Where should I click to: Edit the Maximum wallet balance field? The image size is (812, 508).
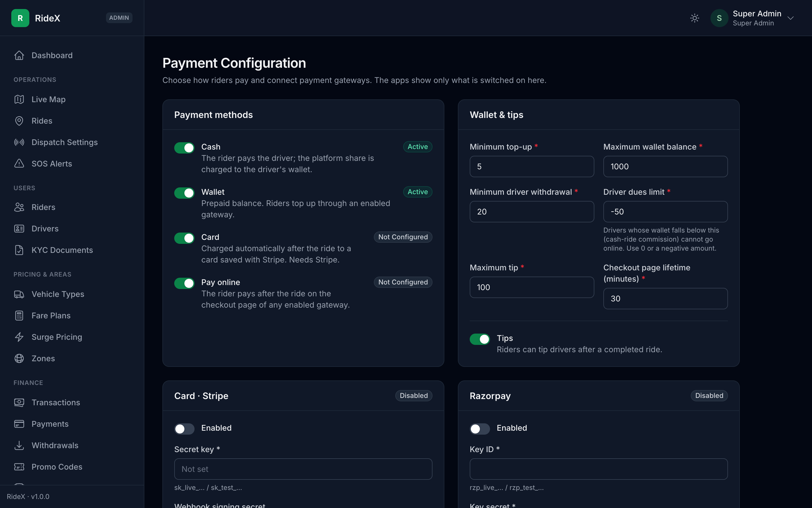click(x=665, y=167)
